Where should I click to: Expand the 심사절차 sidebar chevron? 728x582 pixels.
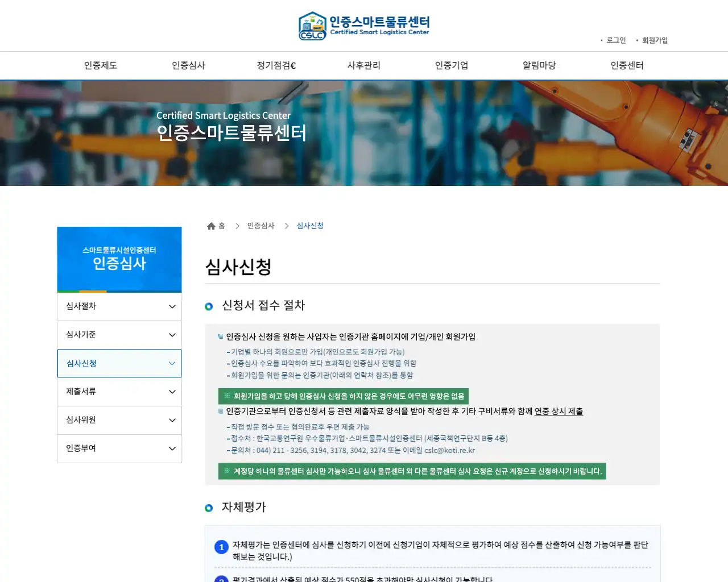pyautogui.click(x=172, y=306)
